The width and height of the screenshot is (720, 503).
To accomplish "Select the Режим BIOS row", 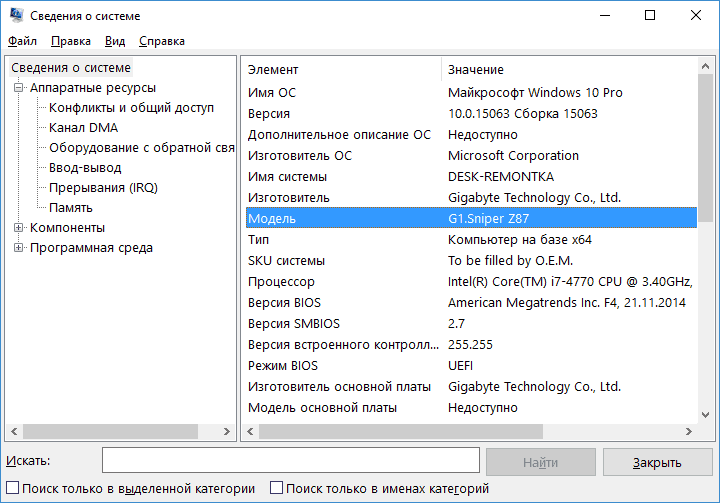I will click(471, 366).
